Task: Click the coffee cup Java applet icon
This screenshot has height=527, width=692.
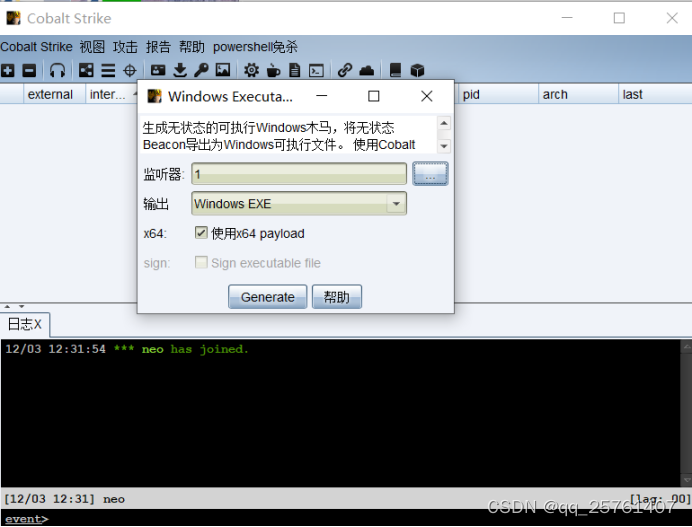Action: tap(274, 70)
